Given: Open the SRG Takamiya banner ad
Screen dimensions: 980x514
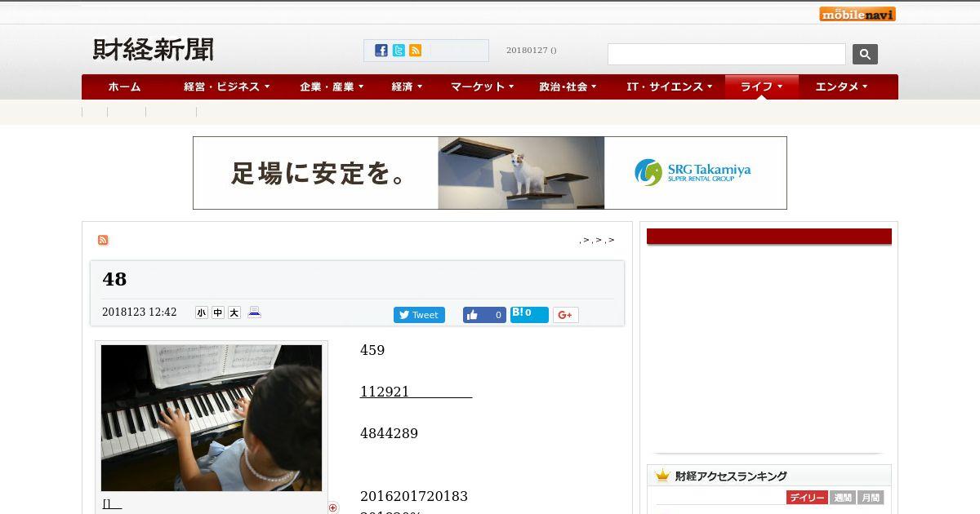Looking at the screenshot, I should [490, 173].
